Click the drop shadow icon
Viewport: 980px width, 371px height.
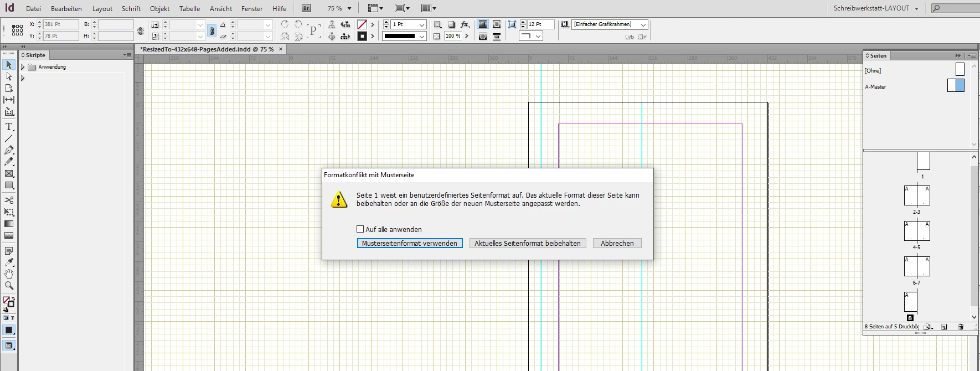(452, 24)
